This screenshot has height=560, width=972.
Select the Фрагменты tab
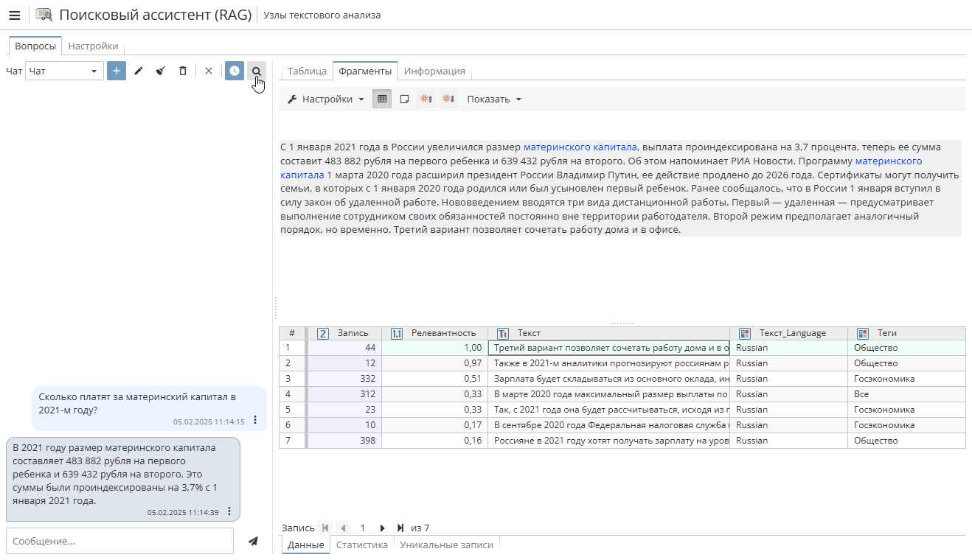coord(365,71)
